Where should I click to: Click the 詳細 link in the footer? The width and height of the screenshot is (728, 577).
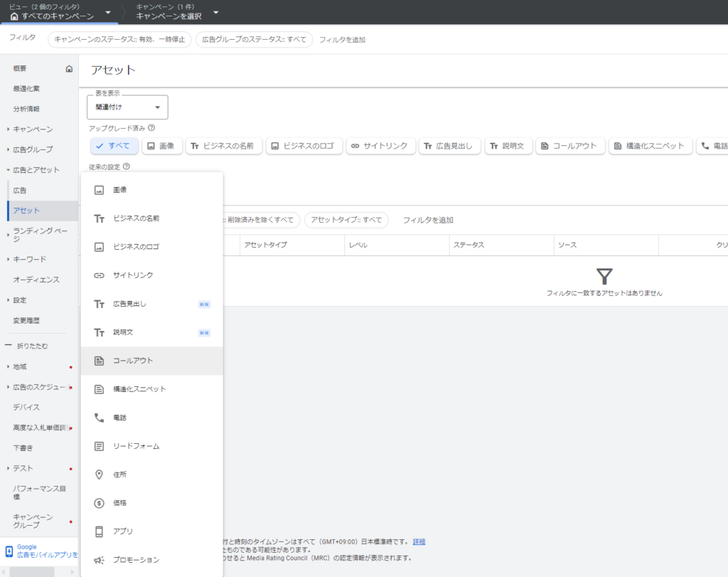(419, 541)
